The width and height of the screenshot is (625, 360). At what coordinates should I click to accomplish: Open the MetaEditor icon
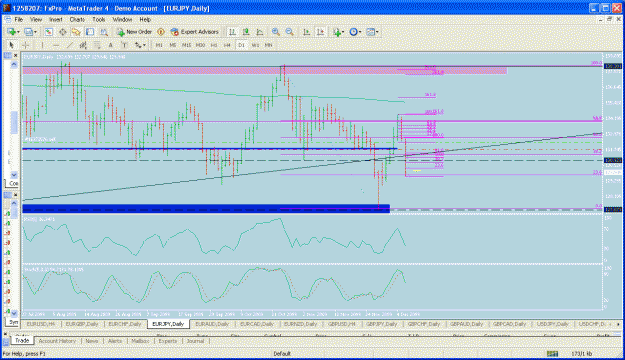click(x=161, y=32)
